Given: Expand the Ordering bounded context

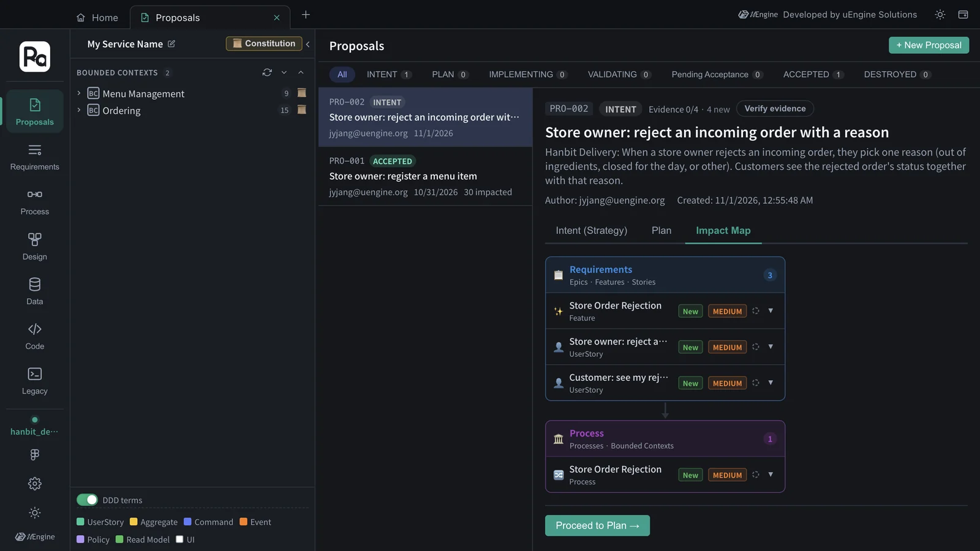Looking at the screenshot, I should pyautogui.click(x=79, y=110).
